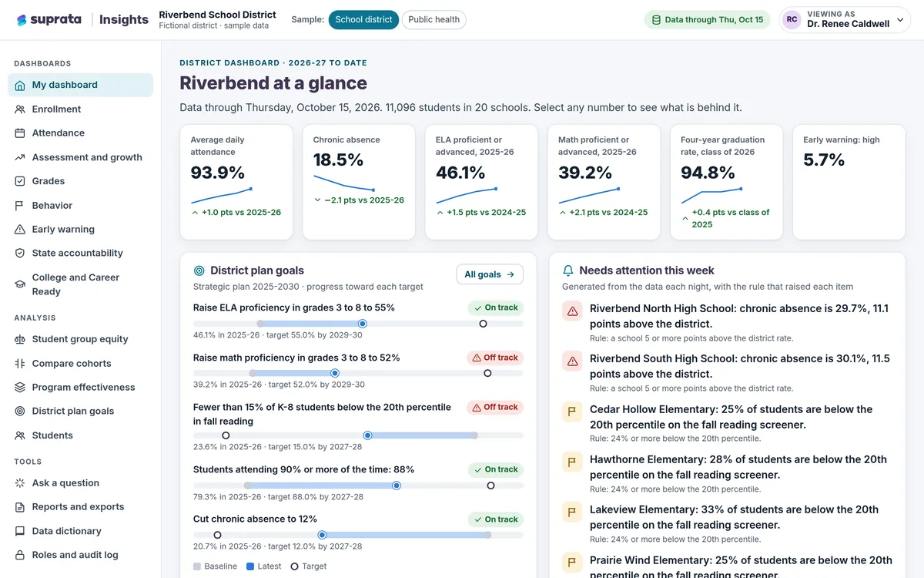Go to District plan goals in sidebar
The height and width of the screenshot is (578, 924).
(80, 412)
